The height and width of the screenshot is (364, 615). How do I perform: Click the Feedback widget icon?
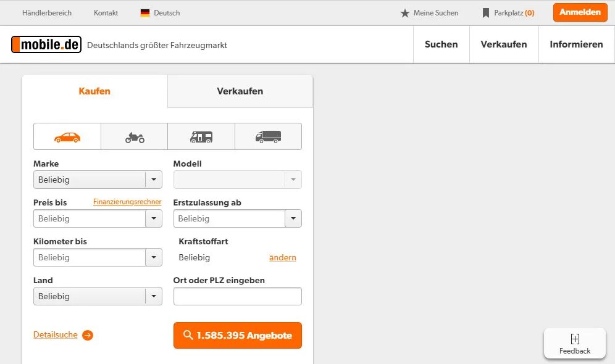575,339
